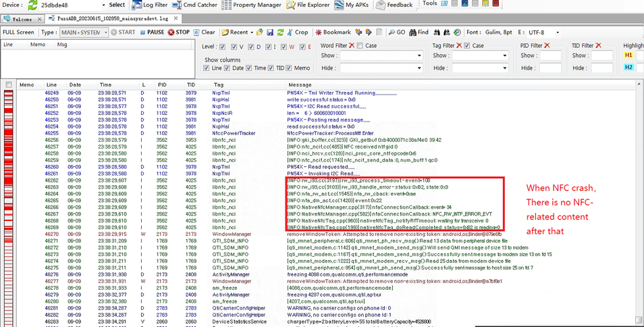
Task: Click the STOP log capture button
Action: coord(179,32)
